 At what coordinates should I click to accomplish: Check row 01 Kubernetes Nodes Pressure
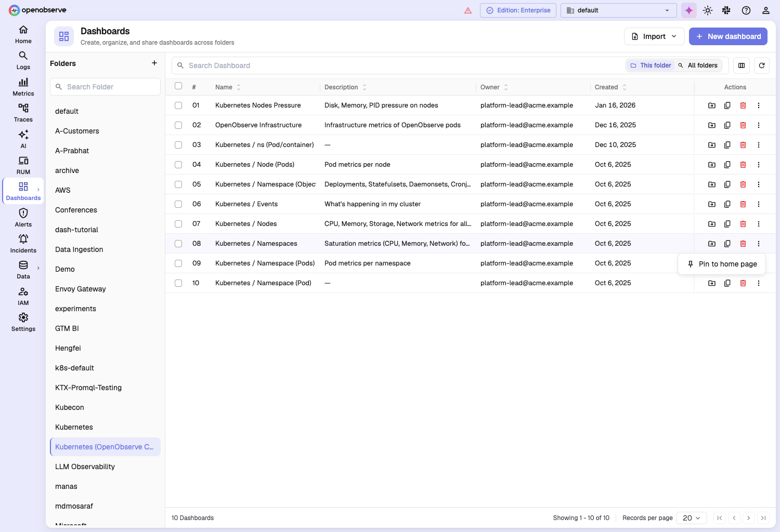click(x=178, y=105)
